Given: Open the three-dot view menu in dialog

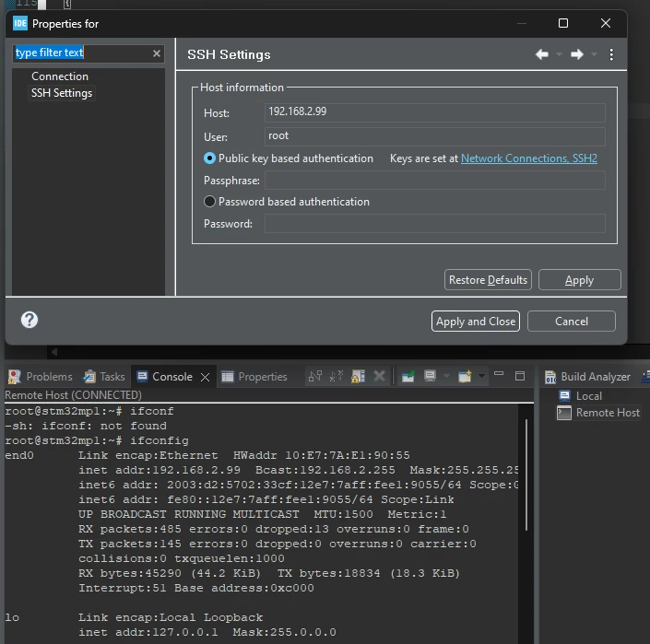Looking at the screenshot, I should (x=611, y=54).
